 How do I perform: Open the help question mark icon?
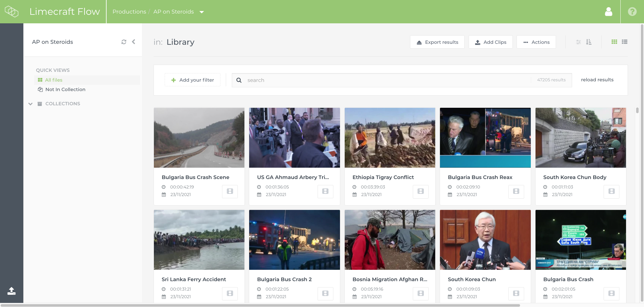632,12
